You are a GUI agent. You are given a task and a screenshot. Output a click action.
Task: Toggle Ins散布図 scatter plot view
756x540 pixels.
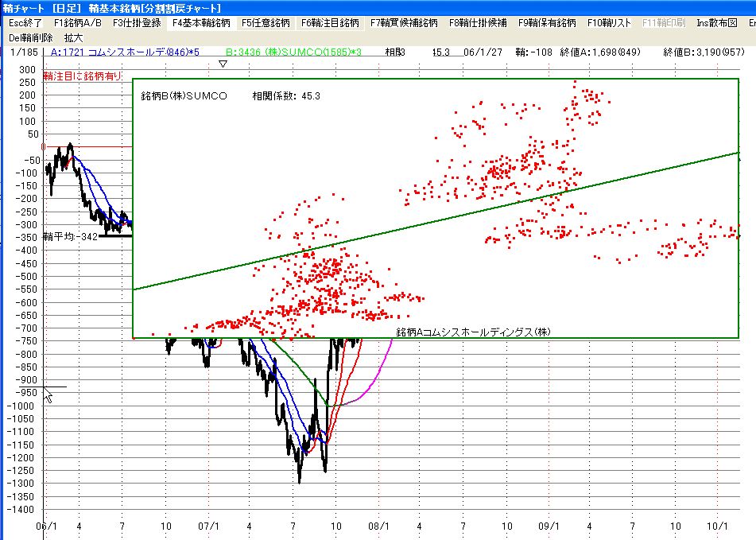point(717,23)
